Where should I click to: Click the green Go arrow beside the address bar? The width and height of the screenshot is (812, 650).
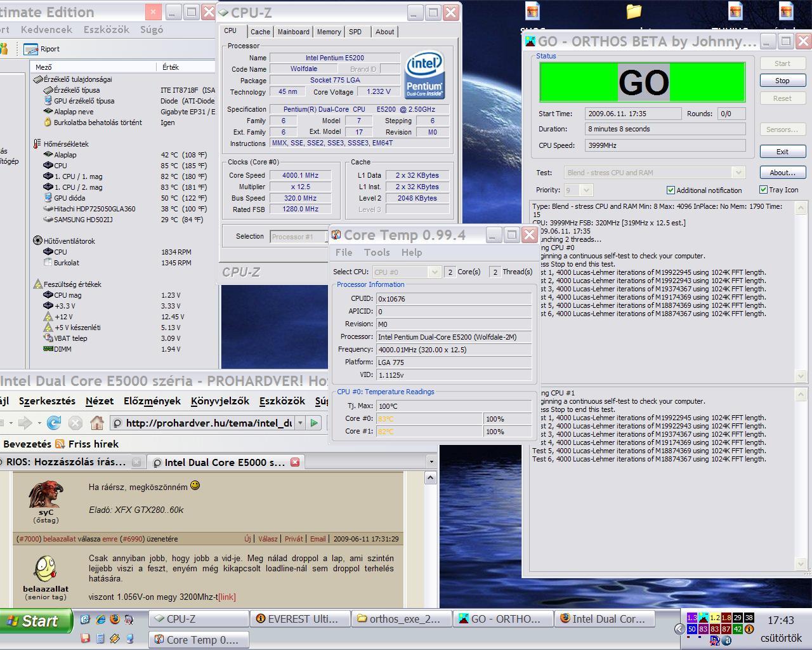tap(314, 423)
